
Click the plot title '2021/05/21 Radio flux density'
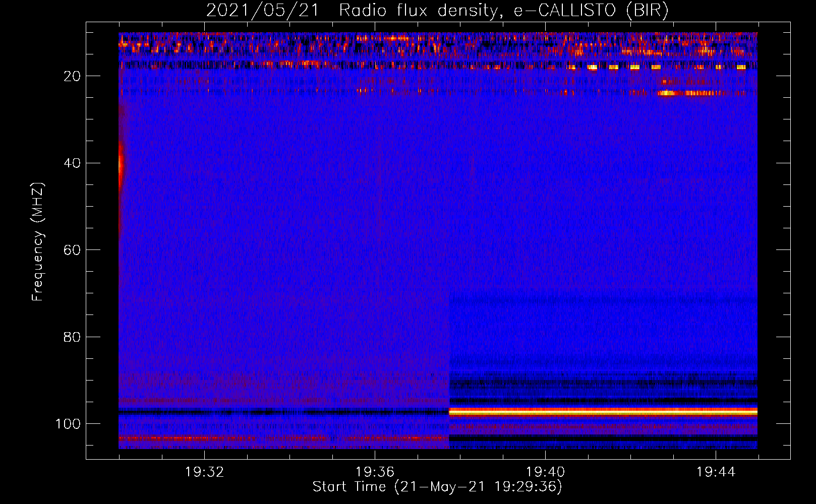(x=437, y=10)
